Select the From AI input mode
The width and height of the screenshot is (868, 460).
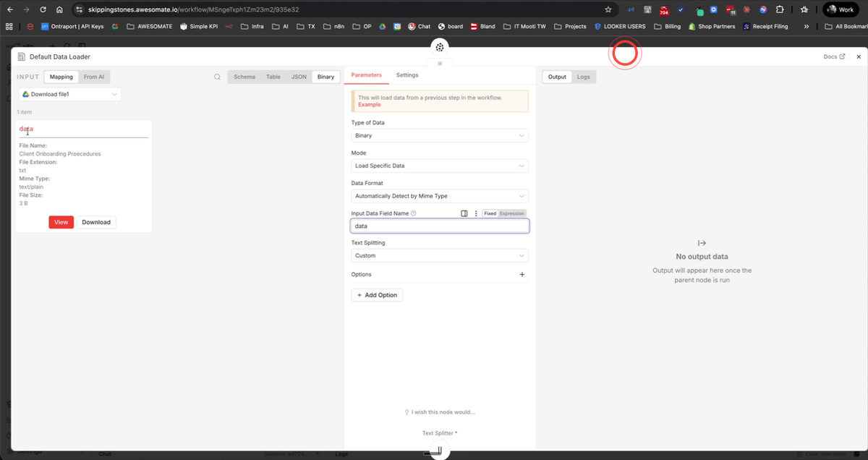tap(94, 77)
